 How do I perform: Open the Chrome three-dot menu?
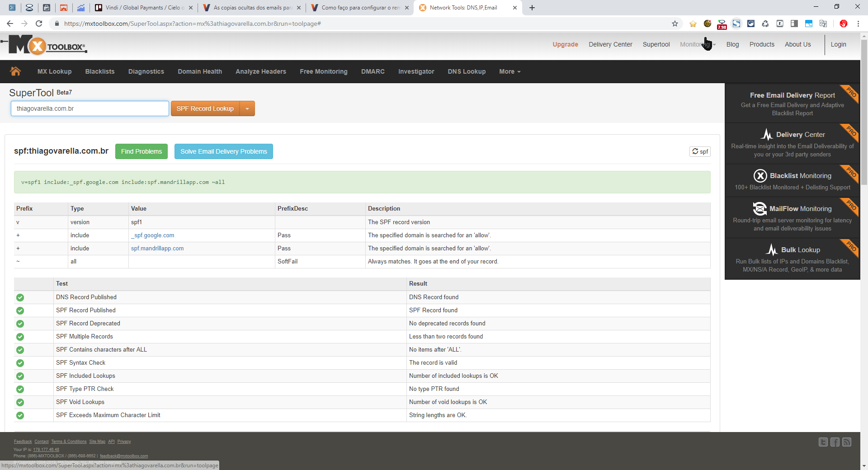tap(858, 23)
